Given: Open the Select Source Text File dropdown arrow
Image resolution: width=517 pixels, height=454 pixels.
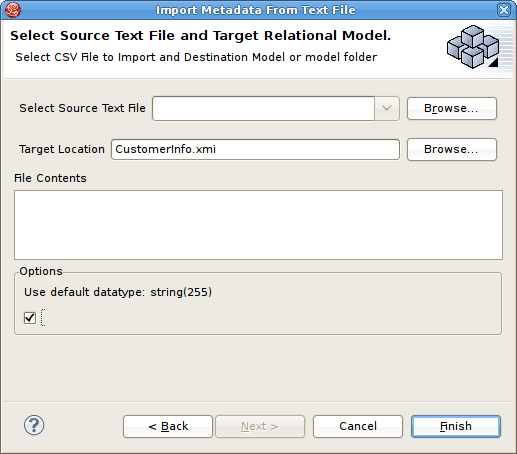Looking at the screenshot, I should (387, 108).
